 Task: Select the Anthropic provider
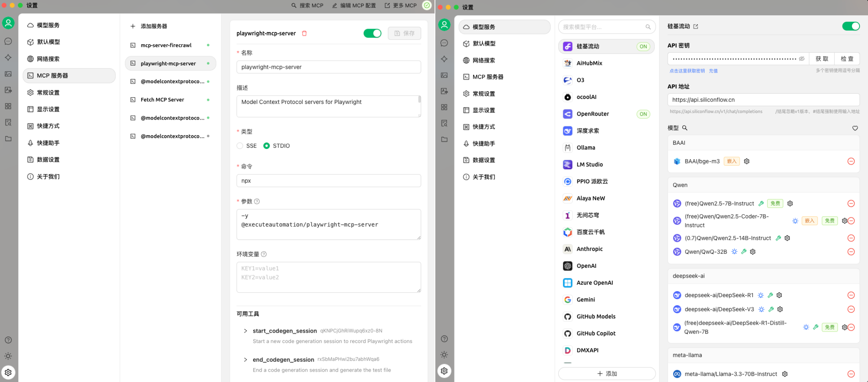(x=606, y=249)
